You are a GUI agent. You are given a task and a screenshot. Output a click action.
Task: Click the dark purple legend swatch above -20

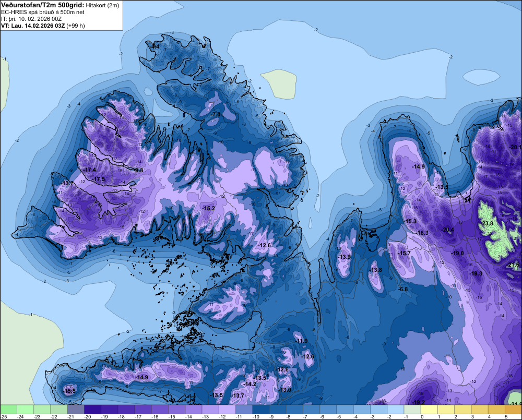pyautogui.click(x=92, y=410)
